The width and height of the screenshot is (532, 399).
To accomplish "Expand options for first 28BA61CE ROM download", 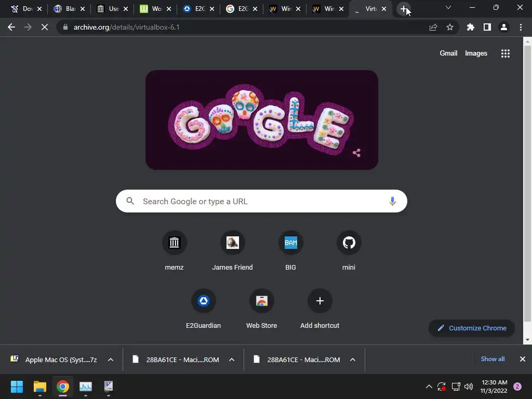I will pyautogui.click(x=232, y=360).
